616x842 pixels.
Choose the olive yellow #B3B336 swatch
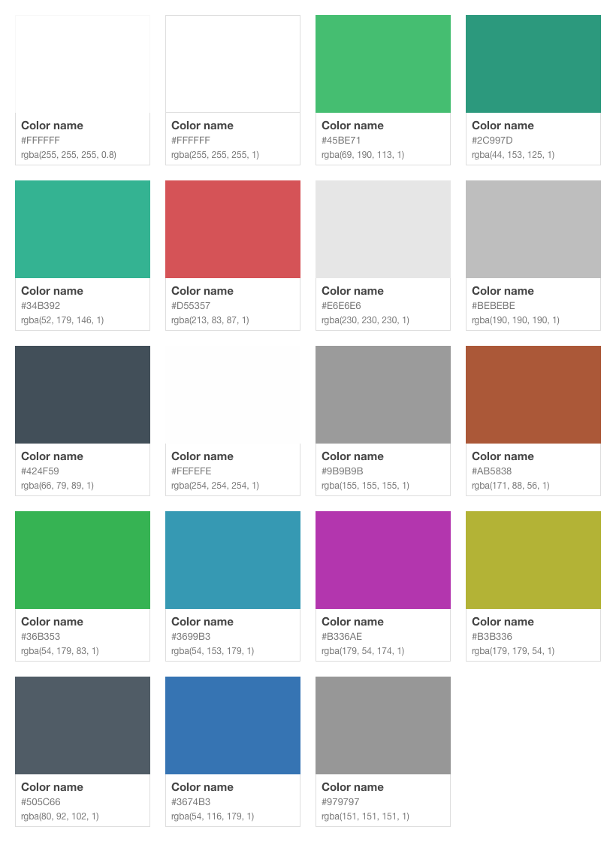[x=533, y=560]
